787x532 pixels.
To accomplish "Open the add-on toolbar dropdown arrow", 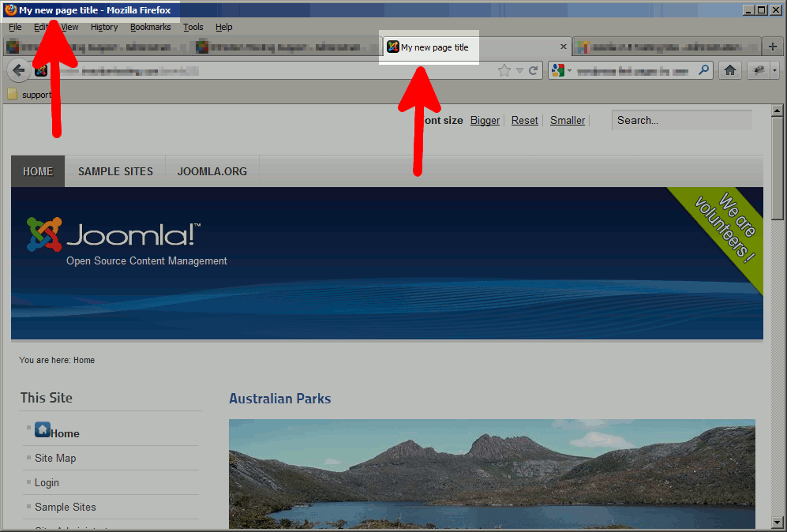I will [x=774, y=70].
